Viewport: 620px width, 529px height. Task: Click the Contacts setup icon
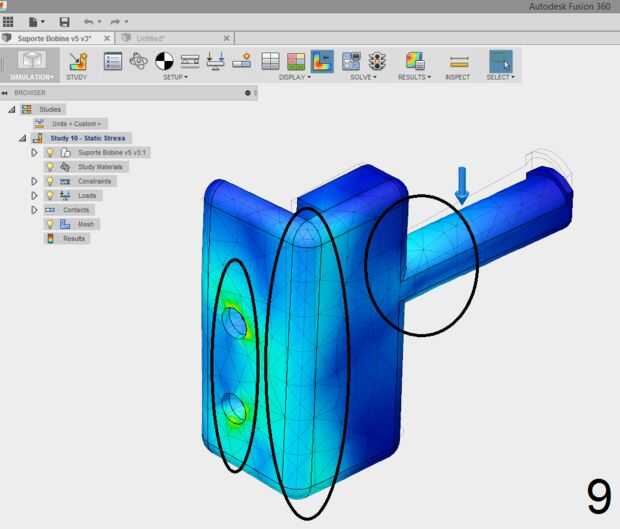(x=242, y=61)
